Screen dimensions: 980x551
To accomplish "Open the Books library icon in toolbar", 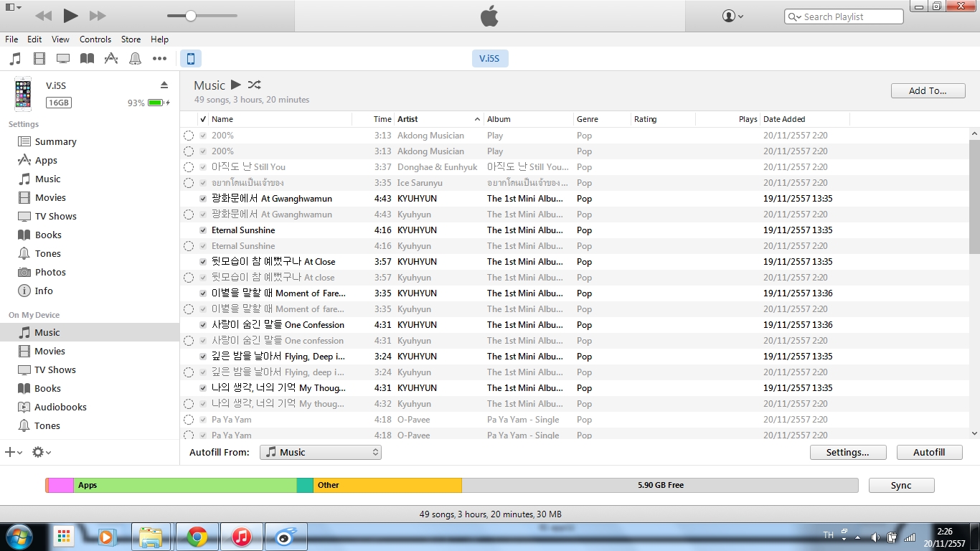I will (x=87, y=59).
